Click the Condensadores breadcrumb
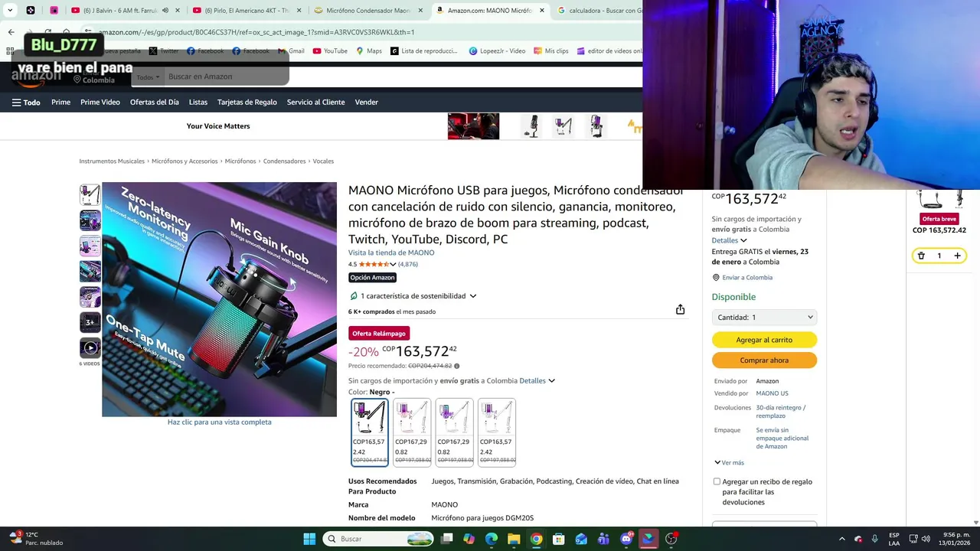Image resolution: width=980 pixels, height=551 pixels. 284,161
